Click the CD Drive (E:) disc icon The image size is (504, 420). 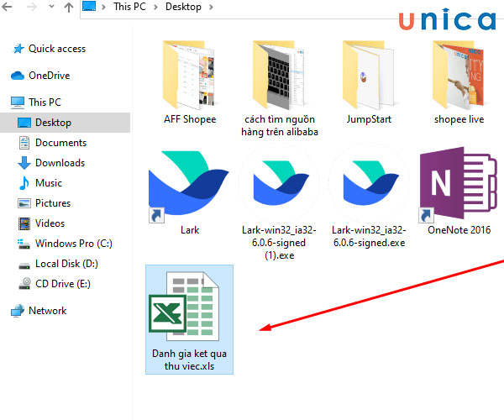coord(24,284)
